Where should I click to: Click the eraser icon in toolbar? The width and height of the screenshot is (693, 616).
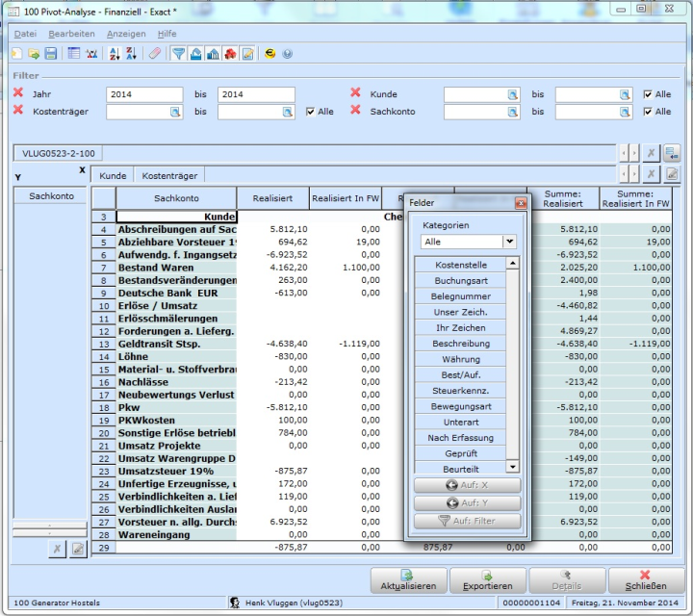tap(155, 54)
